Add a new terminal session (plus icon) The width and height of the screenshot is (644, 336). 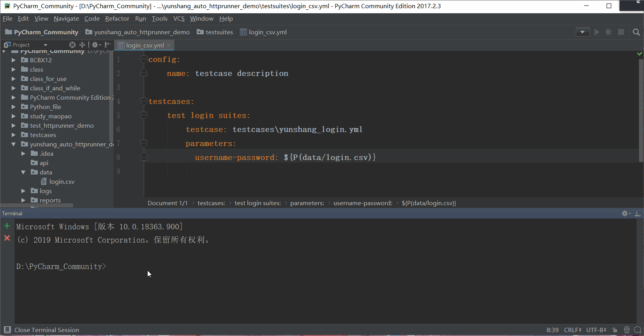[7, 226]
